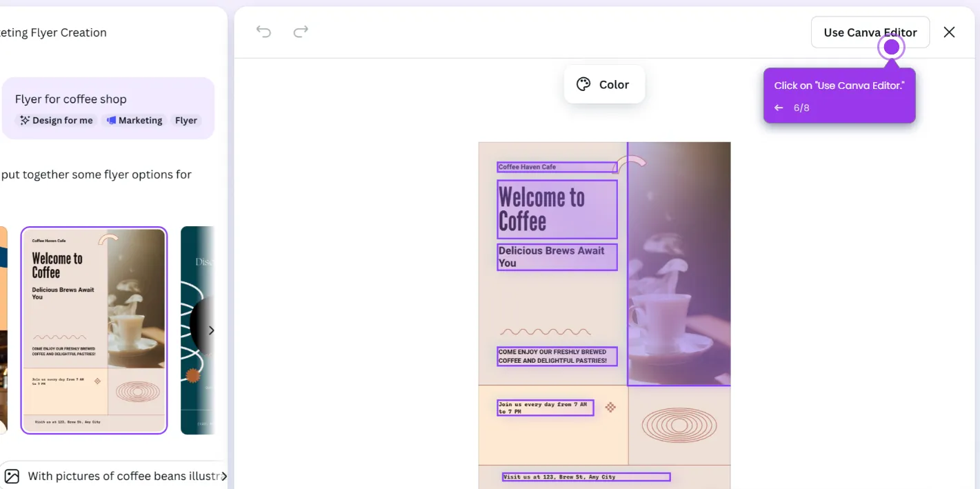980x489 pixels.
Task: Click the undo arrow icon
Action: tap(263, 32)
